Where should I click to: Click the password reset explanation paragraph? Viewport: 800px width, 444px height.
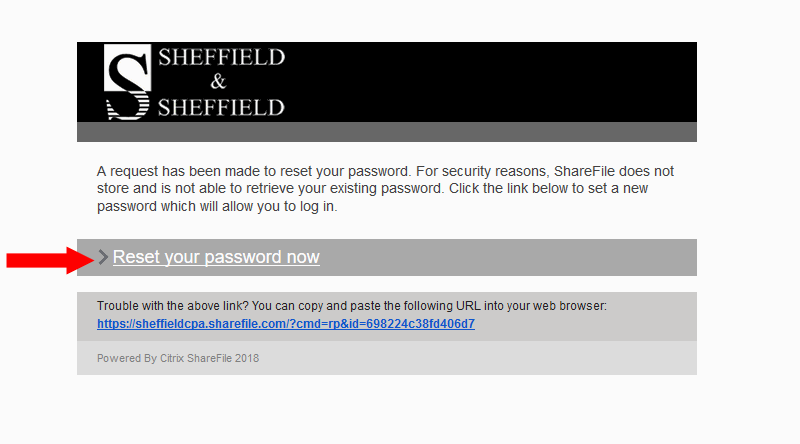385,188
